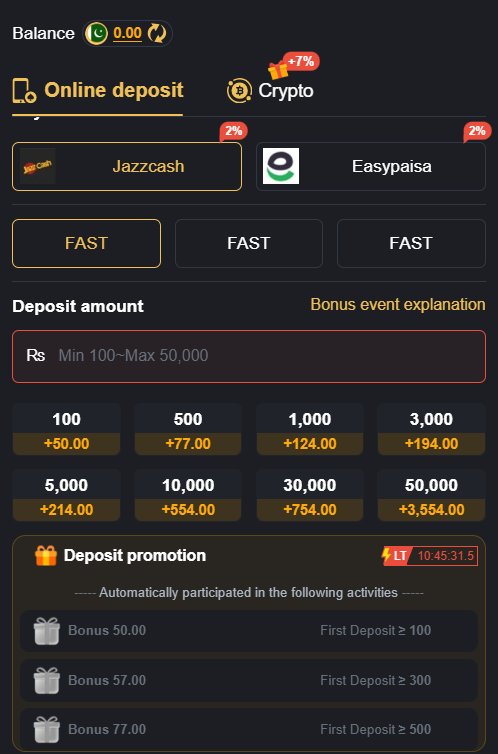The width and height of the screenshot is (498, 754).
Task: Click the deposit amount input field
Action: tap(249, 356)
